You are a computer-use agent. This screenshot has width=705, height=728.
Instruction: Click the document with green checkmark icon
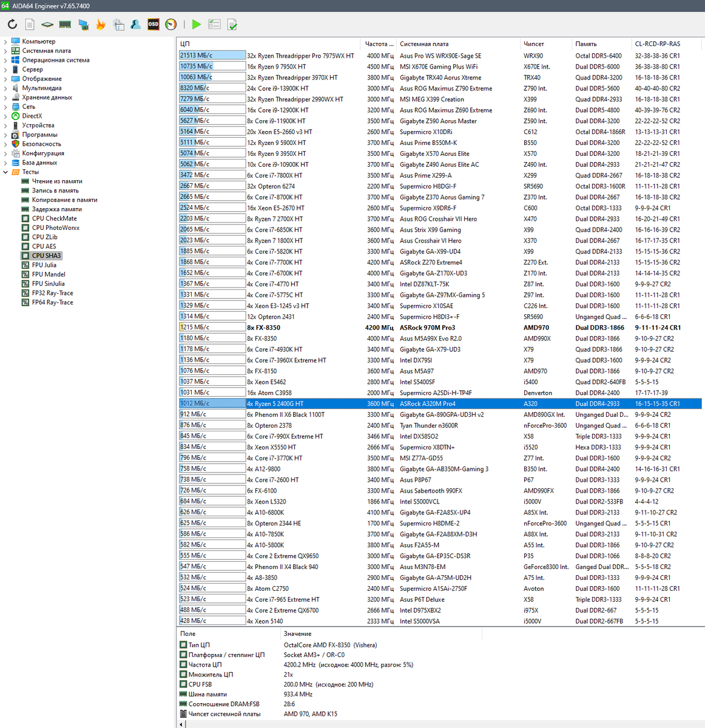232,24
